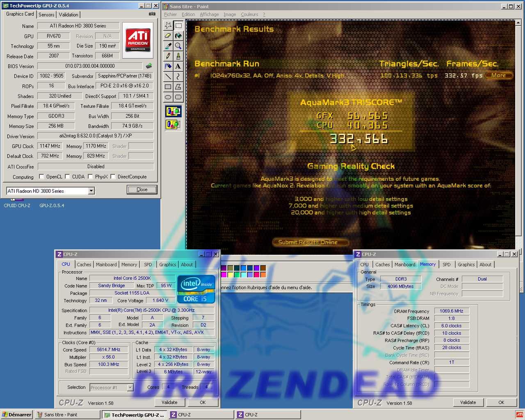525x420 pixels.
Task: Click the Driver Version field in GPU-Z
Action: tap(96, 136)
